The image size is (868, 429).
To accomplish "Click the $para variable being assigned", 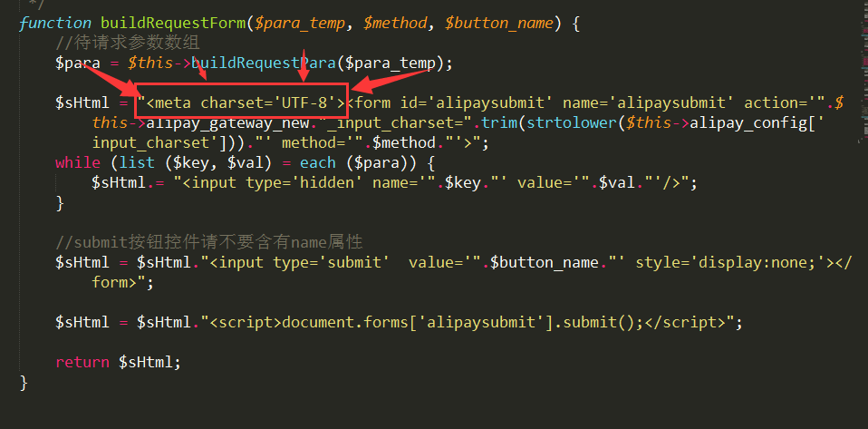I will pos(78,63).
